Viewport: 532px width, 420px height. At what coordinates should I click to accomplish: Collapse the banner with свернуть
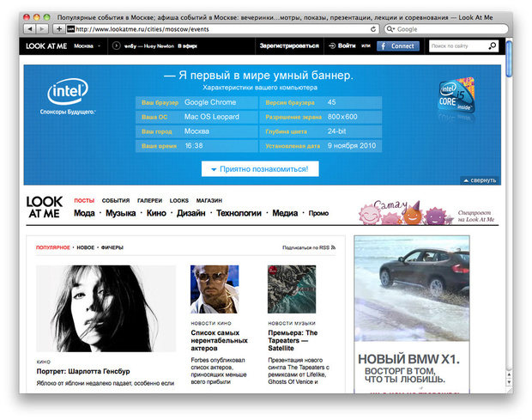(481, 180)
